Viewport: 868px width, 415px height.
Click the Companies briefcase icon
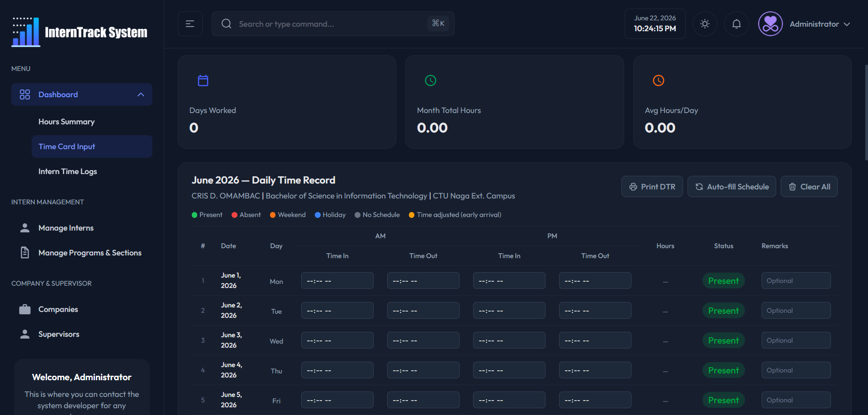(25, 309)
